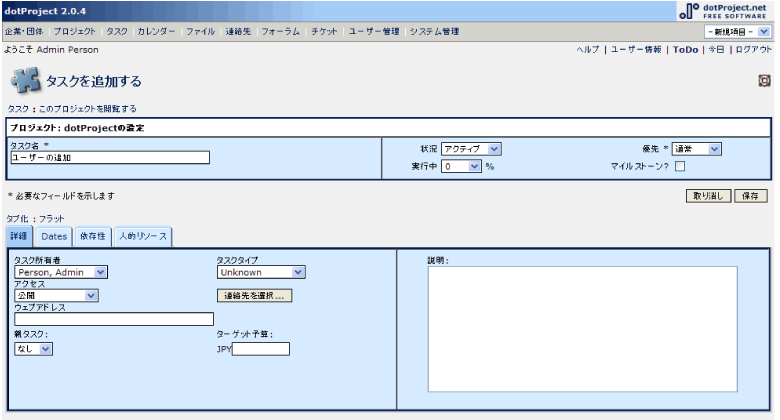Switch to the 詳細 tab

(x=19, y=236)
